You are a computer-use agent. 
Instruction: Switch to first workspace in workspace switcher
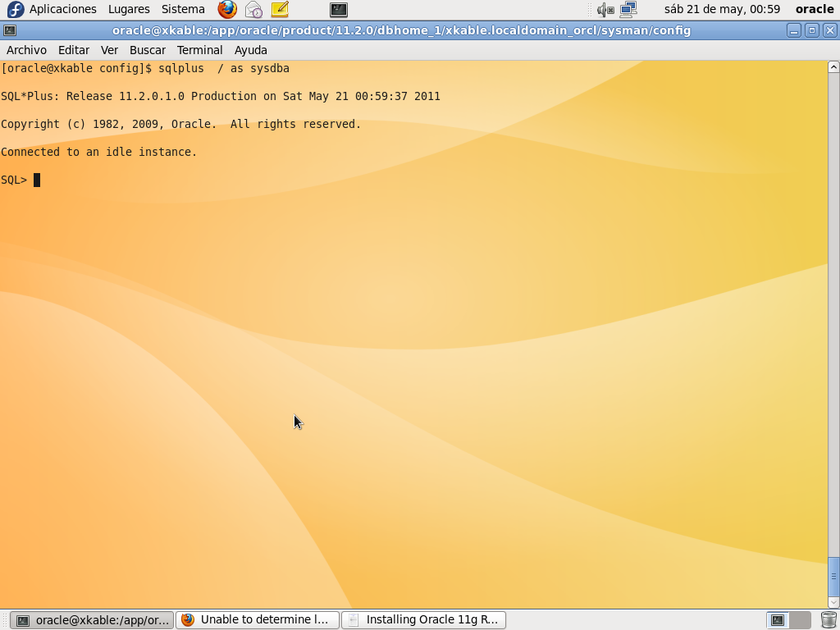tap(778, 620)
